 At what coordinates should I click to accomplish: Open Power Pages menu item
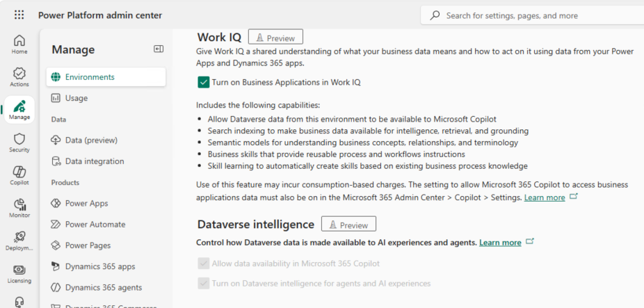[x=106, y=245]
